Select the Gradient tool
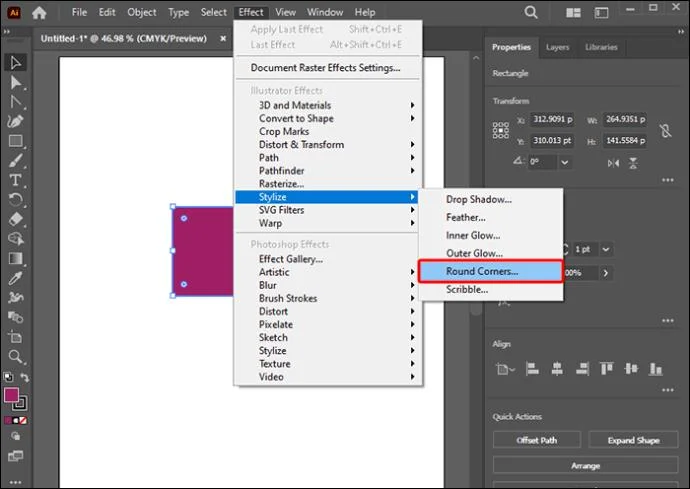This screenshot has width=690, height=489. coord(15,258)
